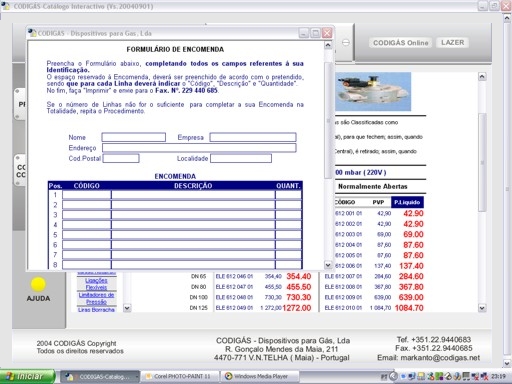Click the form scrollbar up arrow
The width and height of the screenshot is (512, 384).
[x=328, y=45]
